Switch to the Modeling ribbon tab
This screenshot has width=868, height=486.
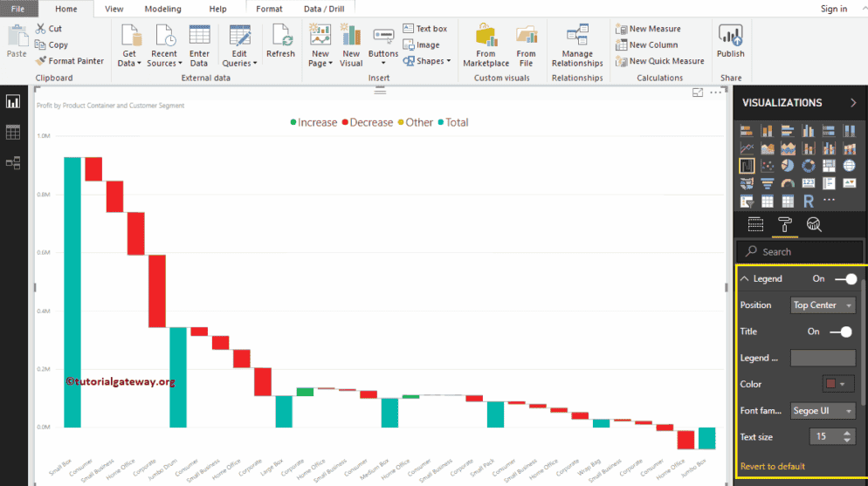tap(162, 9)
